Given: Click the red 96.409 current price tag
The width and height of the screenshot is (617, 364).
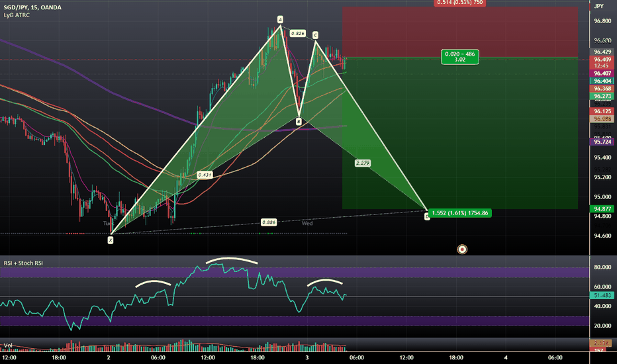Looking at the screenshot, I should pyautogui.click(x=602, y=60).
